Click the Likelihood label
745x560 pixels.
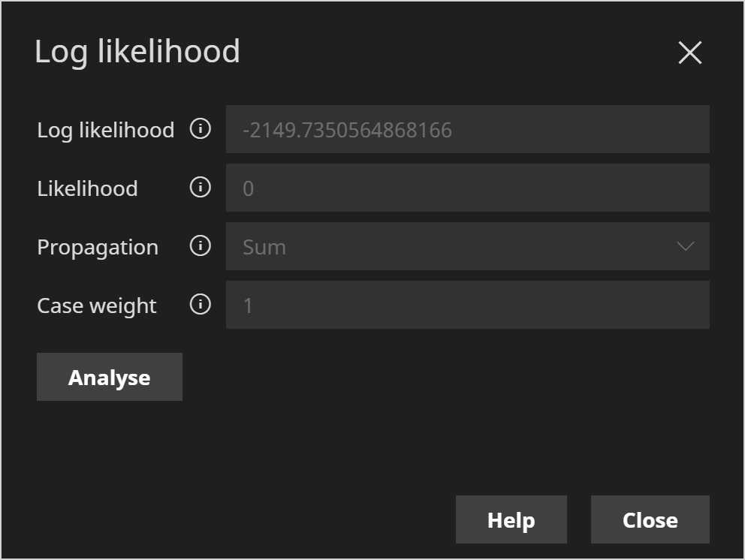(87, 188)
